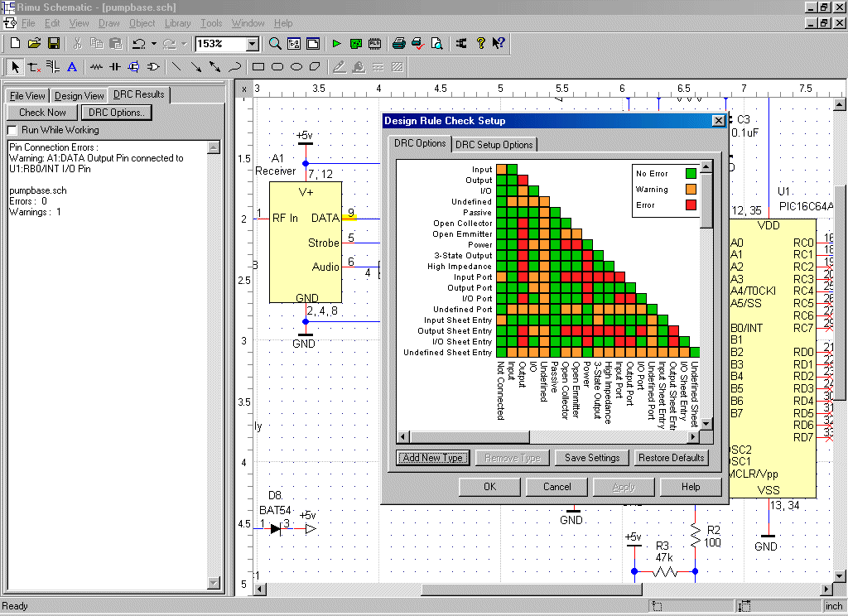Select the capacitor placement tool
Viewport: 848px width, 616px height.
tap(114, 67)
